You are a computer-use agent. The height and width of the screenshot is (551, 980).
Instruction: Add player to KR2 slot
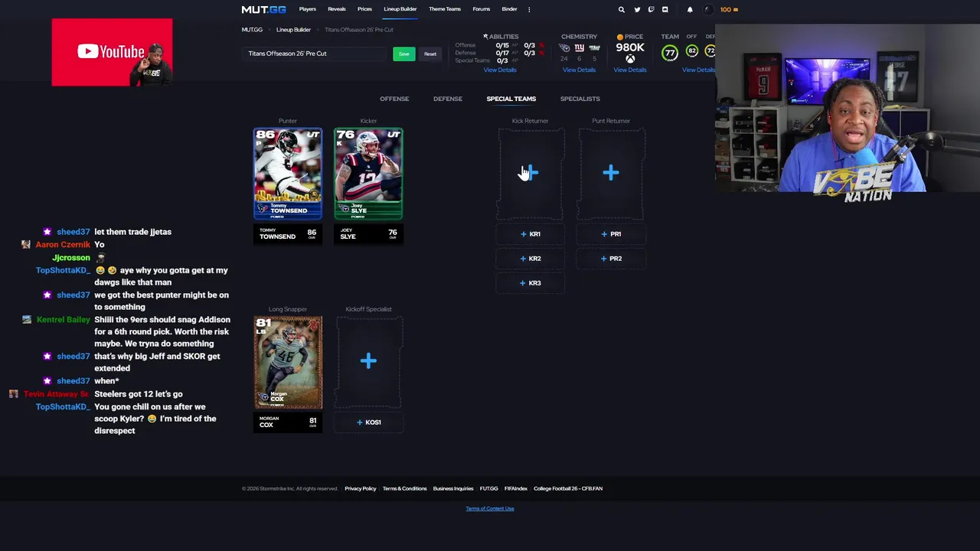pos(531,259)
